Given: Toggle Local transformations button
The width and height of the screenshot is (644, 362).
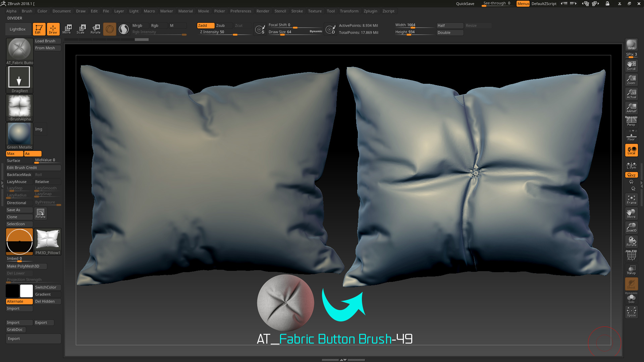Looking at the screenshot, I should click(631, 150).
